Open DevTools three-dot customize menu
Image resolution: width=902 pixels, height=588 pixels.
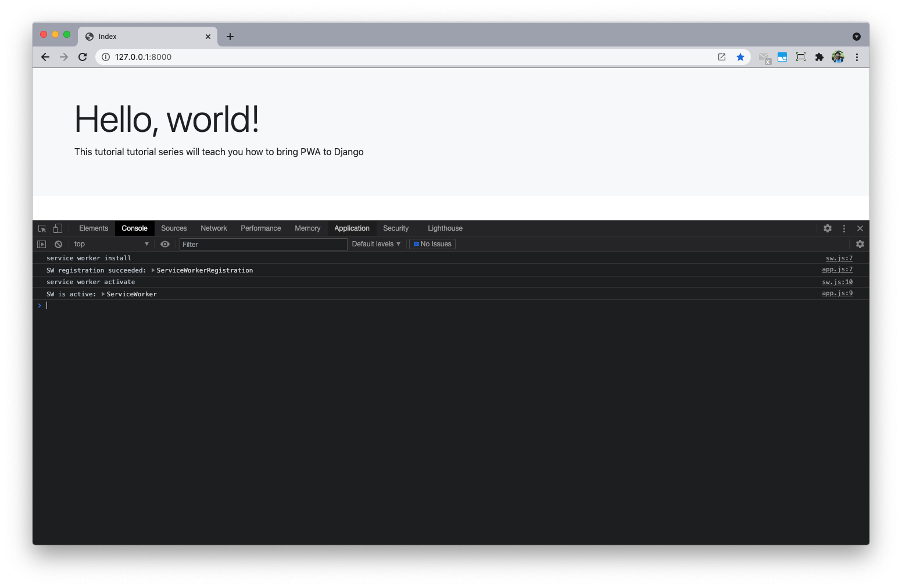pos(844,228)
